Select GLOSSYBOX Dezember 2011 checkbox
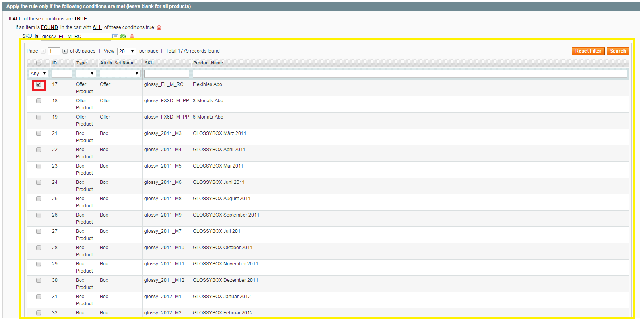This screenshot has width=644, height=324. [39, 280]
